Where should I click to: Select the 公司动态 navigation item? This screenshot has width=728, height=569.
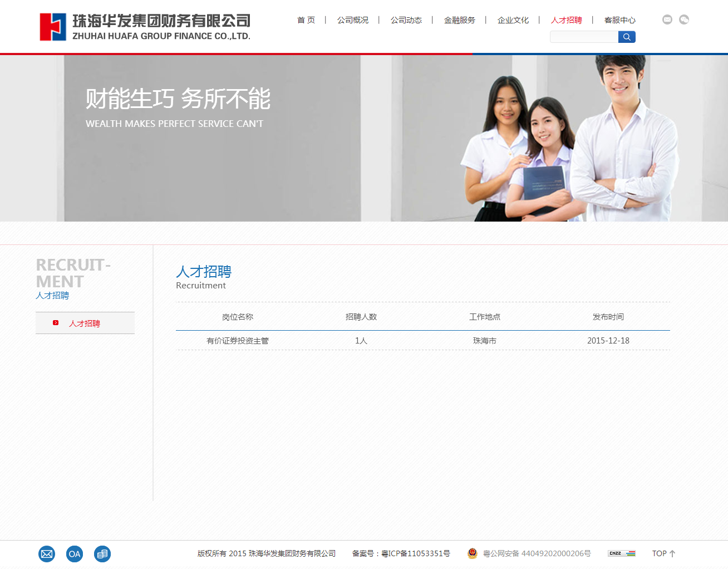[406, 20]
